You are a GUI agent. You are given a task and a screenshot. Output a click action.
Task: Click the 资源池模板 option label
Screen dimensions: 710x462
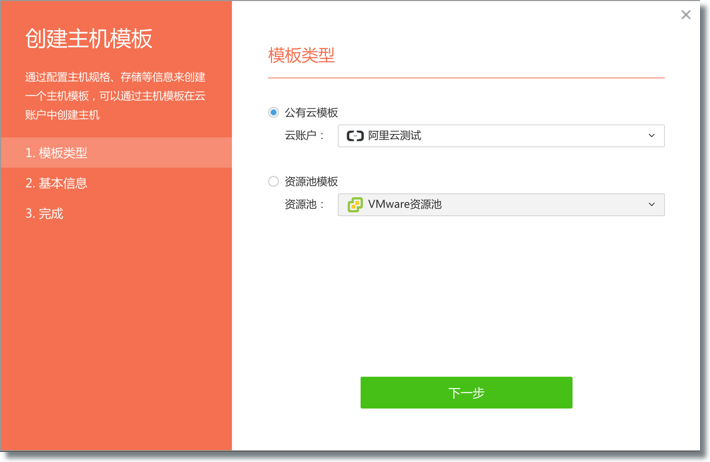(311, 182)
